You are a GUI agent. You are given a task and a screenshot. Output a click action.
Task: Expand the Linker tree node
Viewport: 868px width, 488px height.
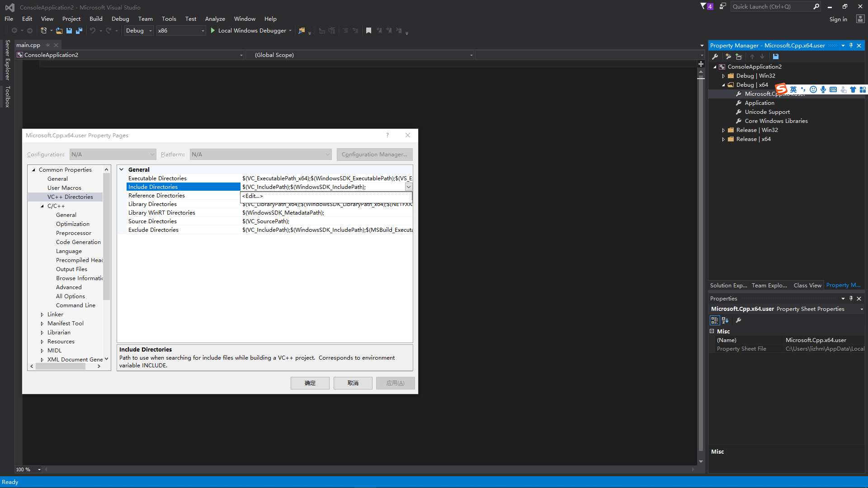pyautogui.click(x=42, y=314)
